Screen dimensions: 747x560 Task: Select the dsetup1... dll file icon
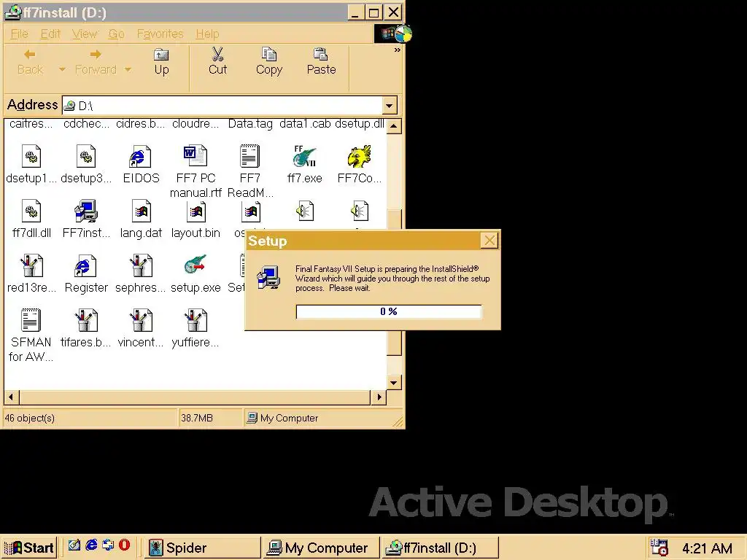31,156
